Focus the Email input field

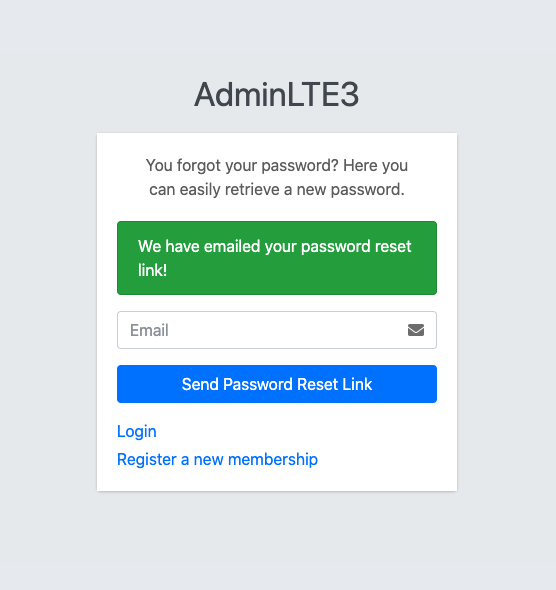(277, 330)
